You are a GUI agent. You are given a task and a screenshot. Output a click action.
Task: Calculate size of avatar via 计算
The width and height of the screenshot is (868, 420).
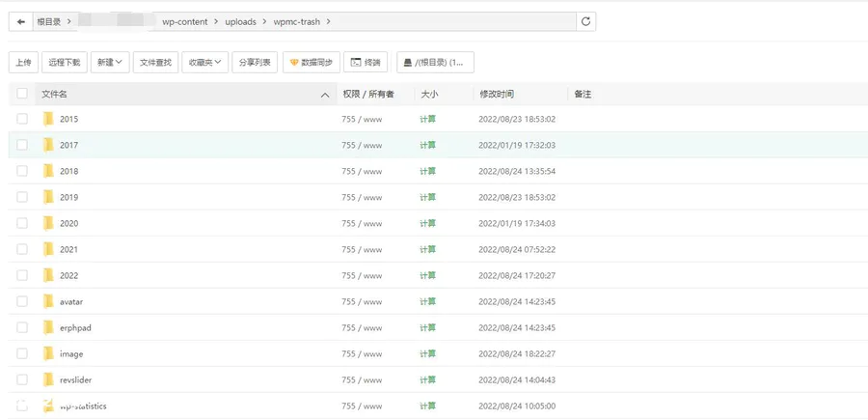pos(428,301)
